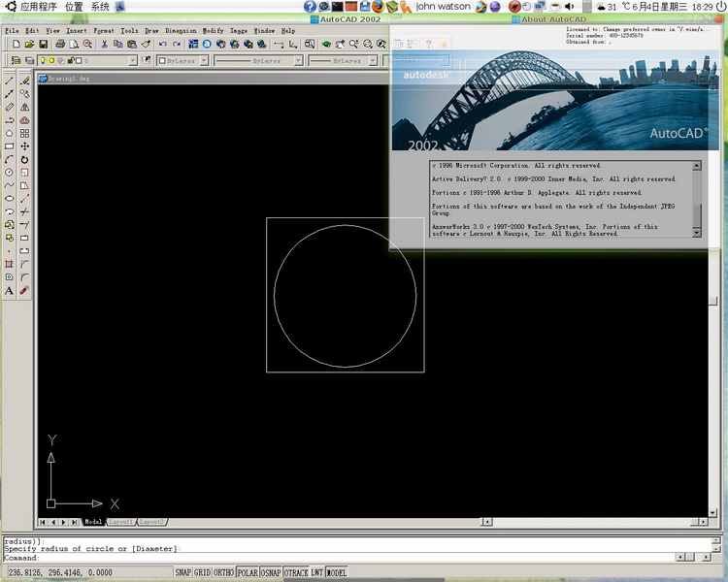The height and width of the screenshot is (582, 728).
Task: Open the Modify menu
Action: 213,31
